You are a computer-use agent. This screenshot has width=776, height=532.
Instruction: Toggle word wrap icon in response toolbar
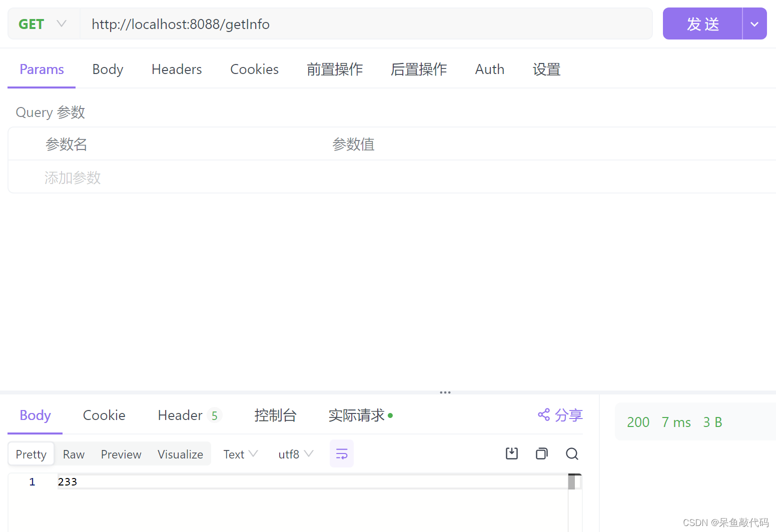click(342, 453)
